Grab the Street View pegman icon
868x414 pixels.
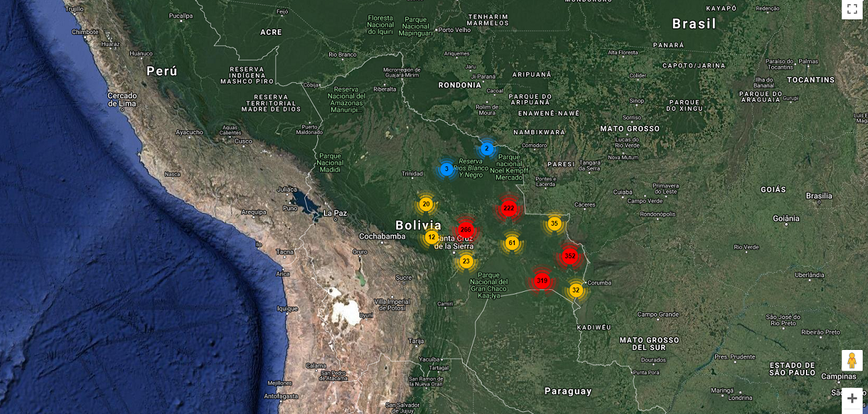point(851,361)
